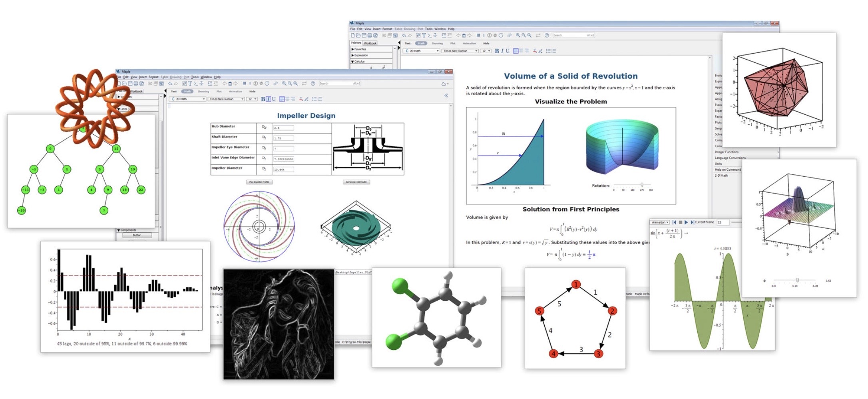The height and width of the screenshot is (399, 868).
Task: Click Interrupt (circled !) icon in Impeller Design window
Action: [255, 84]
